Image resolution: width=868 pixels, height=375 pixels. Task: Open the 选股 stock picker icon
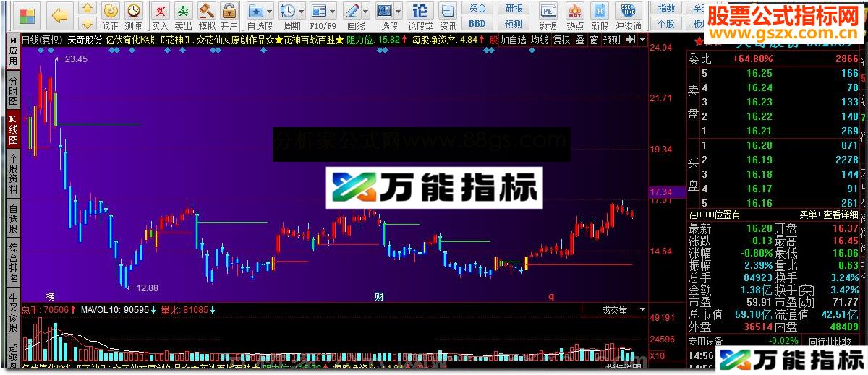384,11
